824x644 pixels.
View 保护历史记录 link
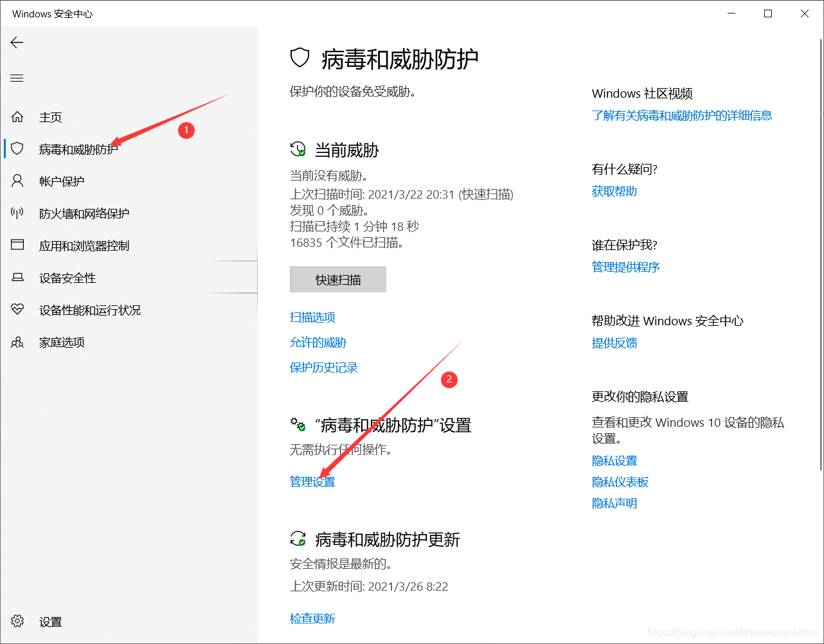[324, 367]
